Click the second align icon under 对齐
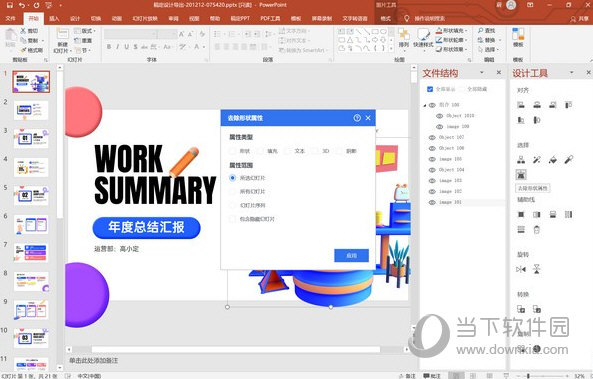 pos(537,105)
